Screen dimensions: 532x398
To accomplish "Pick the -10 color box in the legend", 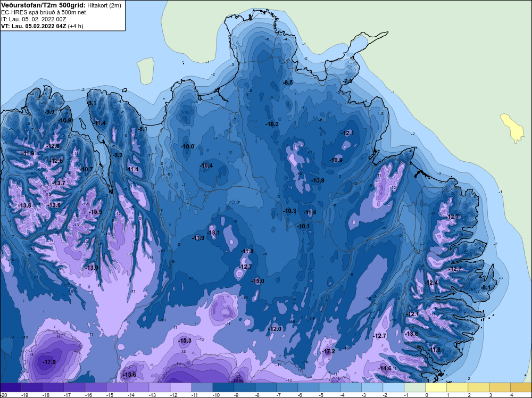I will coord(223,387).
